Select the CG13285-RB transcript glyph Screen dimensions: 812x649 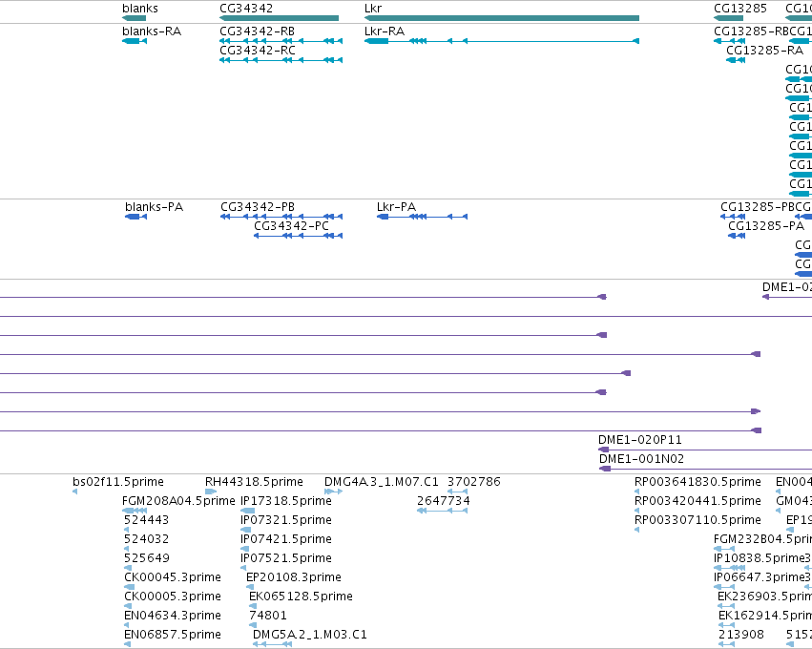(x=730, y=41)
